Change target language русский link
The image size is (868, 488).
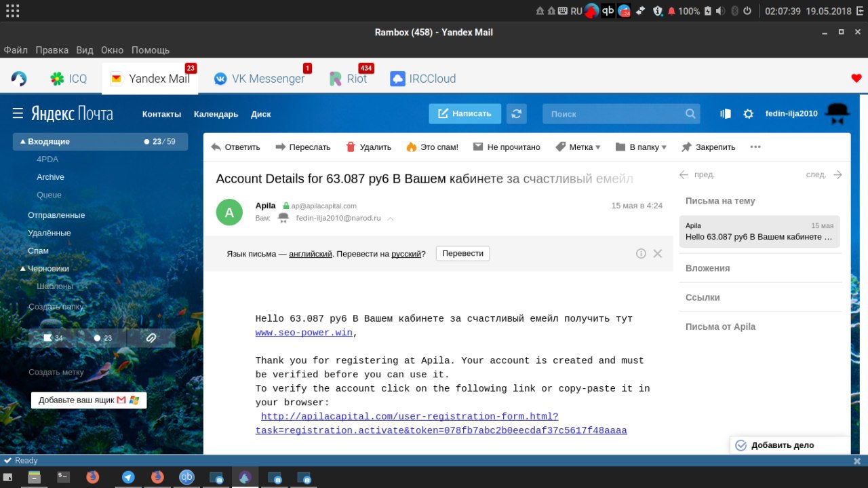coord(406,254)
